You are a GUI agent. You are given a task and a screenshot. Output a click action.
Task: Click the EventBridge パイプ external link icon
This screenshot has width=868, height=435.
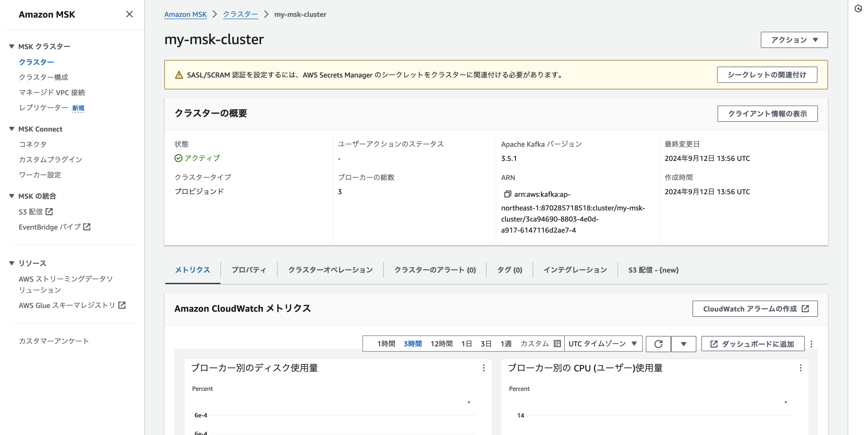(87, 227)
